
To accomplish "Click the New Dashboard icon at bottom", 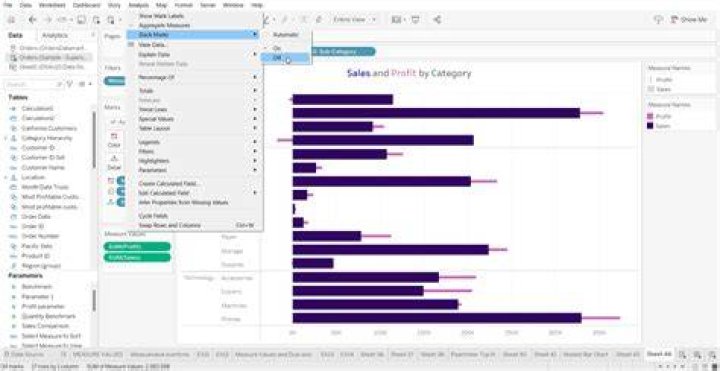I will click(x=697, y=354).
